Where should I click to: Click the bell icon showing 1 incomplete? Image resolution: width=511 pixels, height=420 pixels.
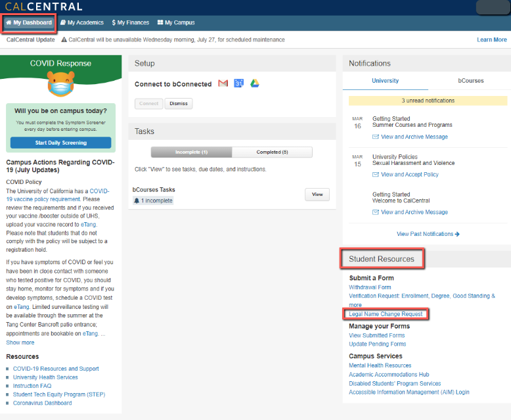pos(137,200)
